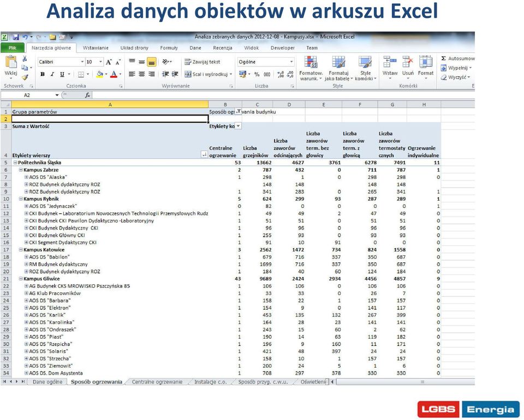This screenshot has height=420, width=524.
Task: Click the Increase indent icon
Action: click(175, 74)
